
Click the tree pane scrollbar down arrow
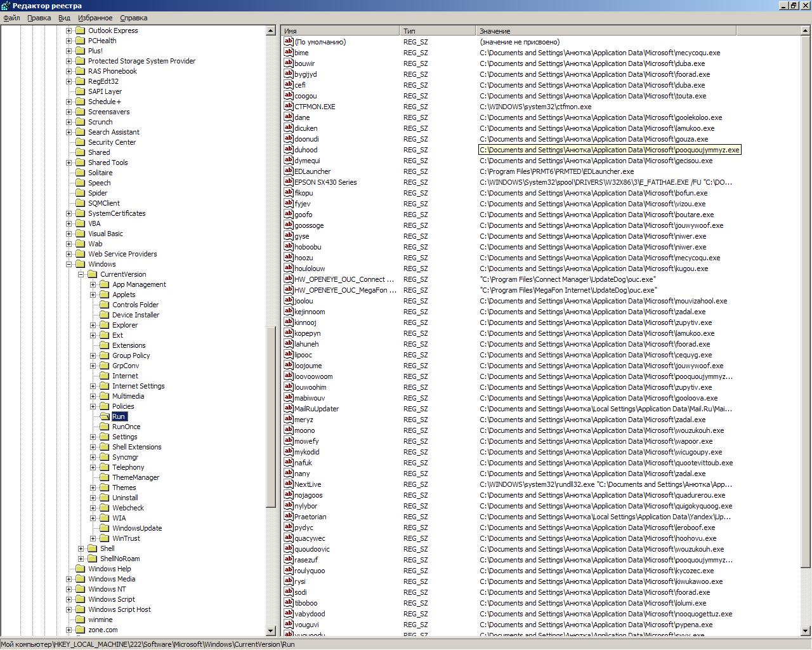[x=271, y=630]
